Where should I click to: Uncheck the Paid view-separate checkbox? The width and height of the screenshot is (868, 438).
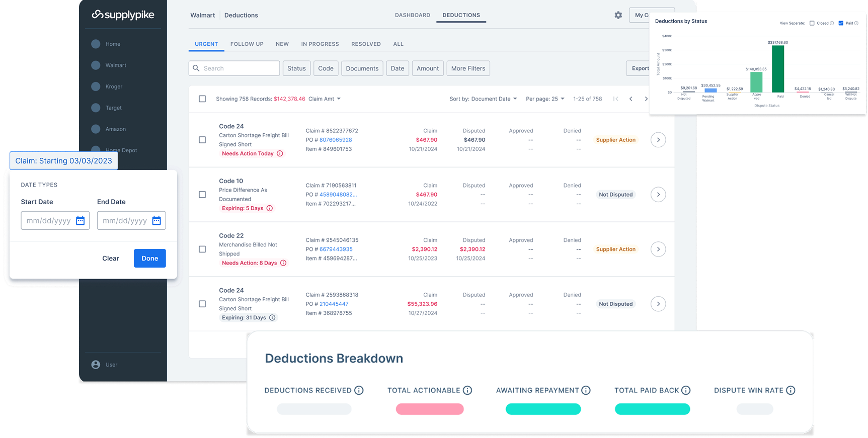(841, 23)
